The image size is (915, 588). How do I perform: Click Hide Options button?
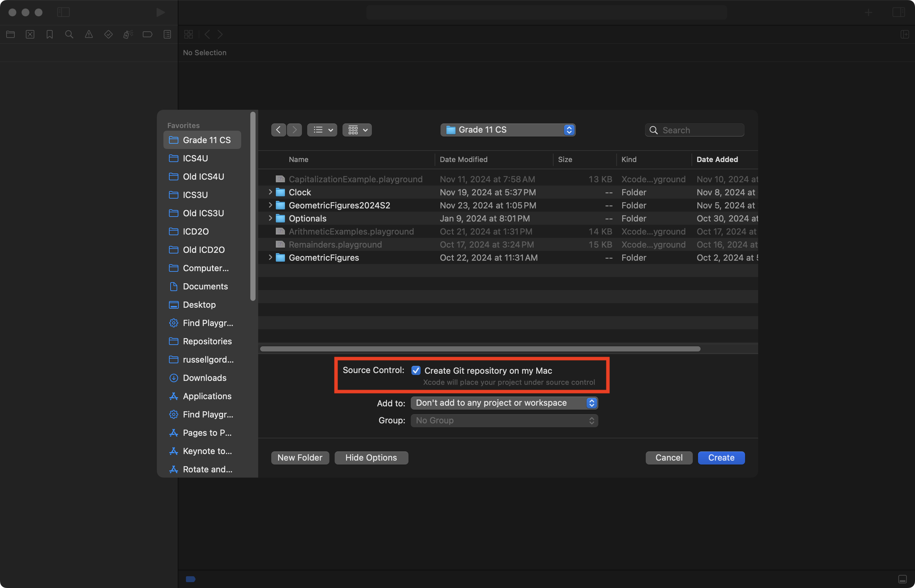coord(371,457)
